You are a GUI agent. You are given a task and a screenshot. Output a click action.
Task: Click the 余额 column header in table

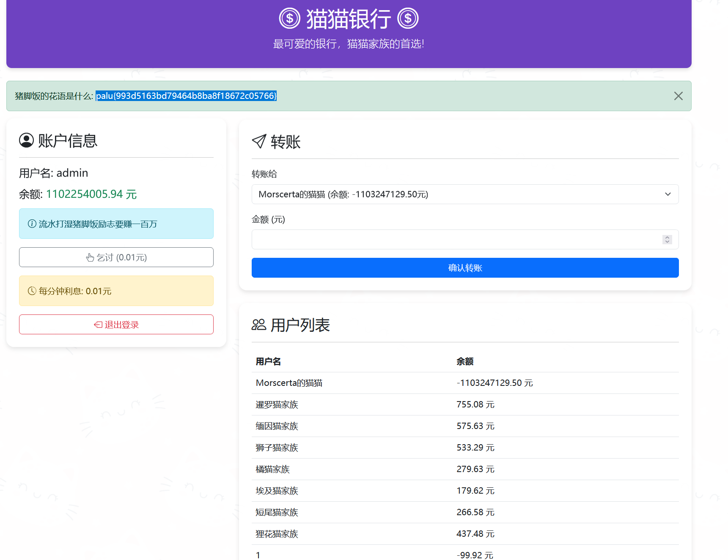pyautogui.click(x=464, y=361)
